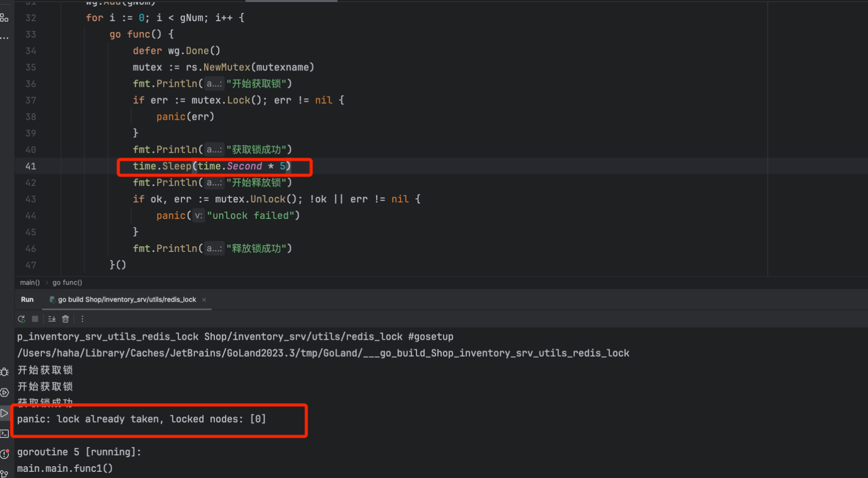Open the Run toolbar more options menu
This screenshot has height=478, width=868.
(82, 319)
